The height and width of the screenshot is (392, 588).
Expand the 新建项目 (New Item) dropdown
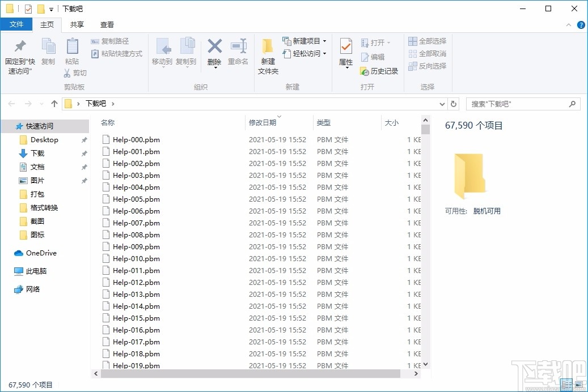323,41
